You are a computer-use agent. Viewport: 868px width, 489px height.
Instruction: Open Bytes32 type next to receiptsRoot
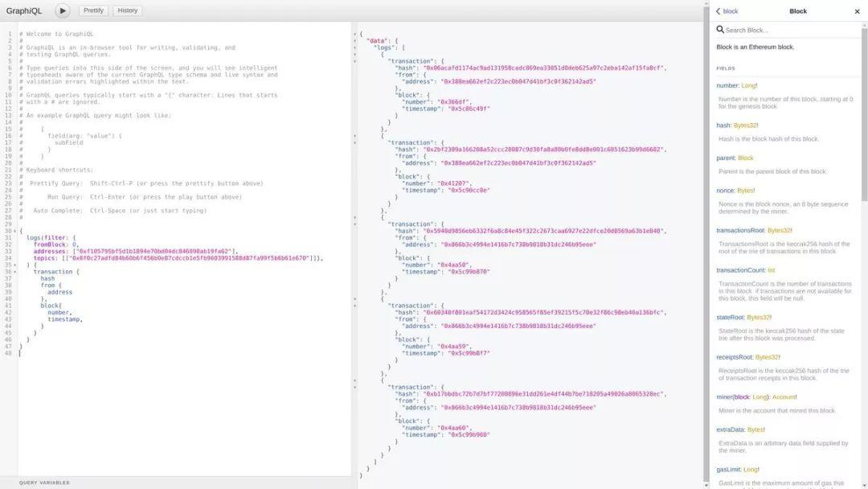tap(767, 357)
